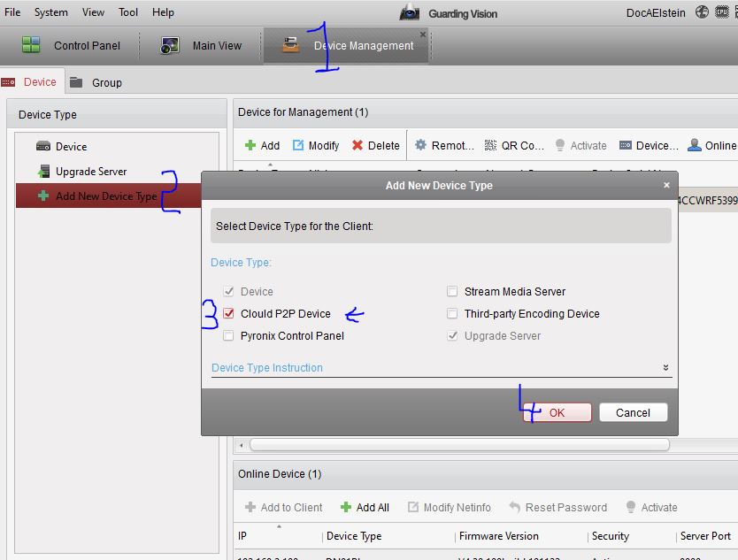This screenshot has width=738, height=560.
Task: Switch to the Device sub-tab
Action: click(x=32, y=82)
